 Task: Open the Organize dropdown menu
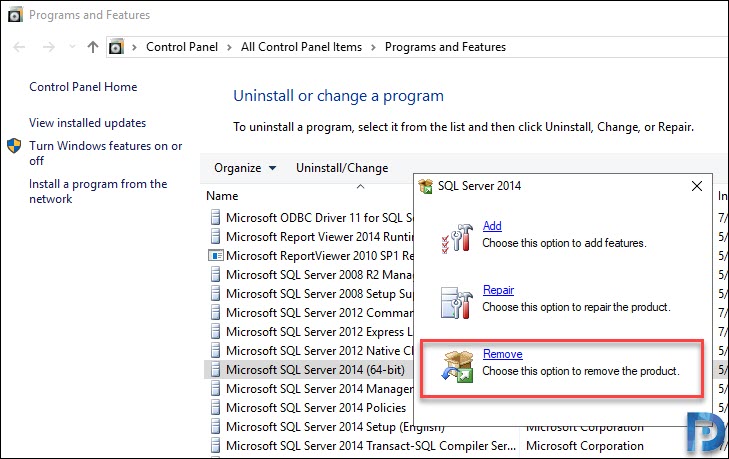coord(245,168)
